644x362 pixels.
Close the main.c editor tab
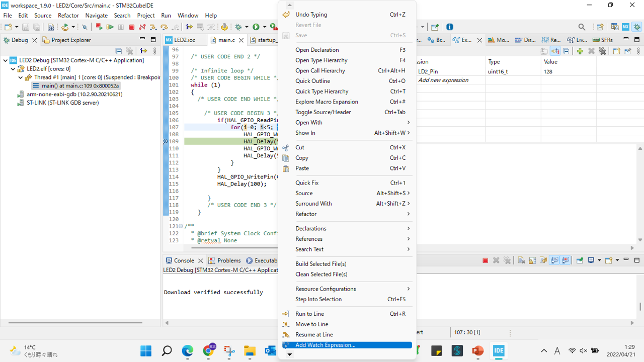[242, 40]
